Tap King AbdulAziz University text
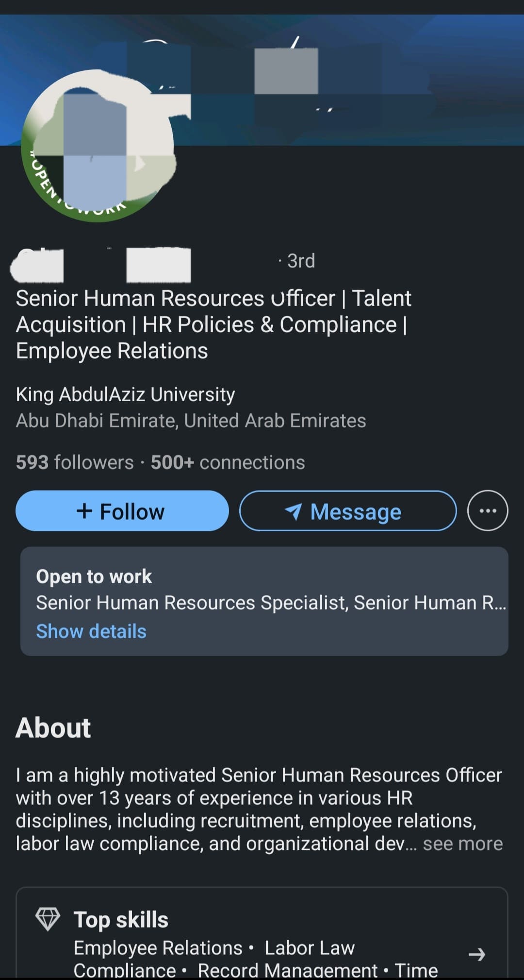 click(125, 394)
